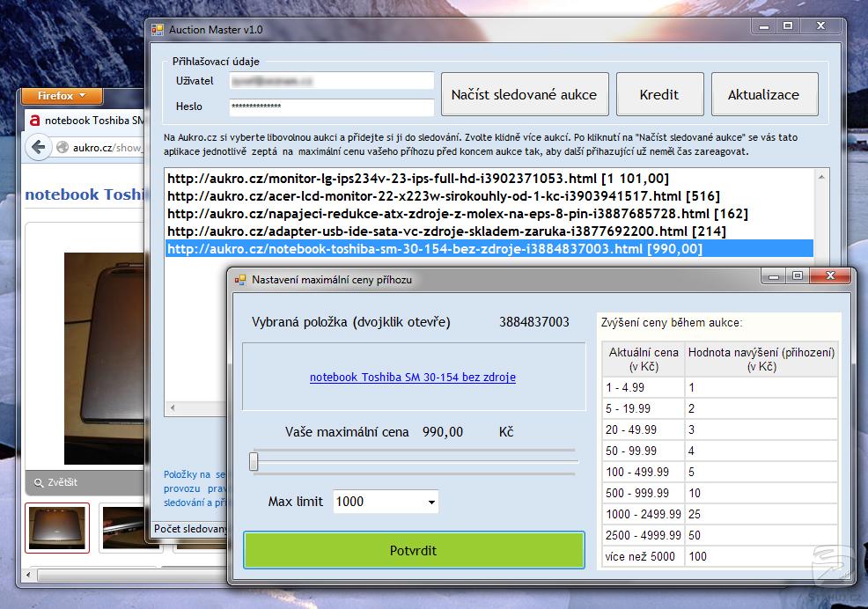Click the 5 - 19.99 price range cell
Screen dimensions: 868x609
pos(644,408)
